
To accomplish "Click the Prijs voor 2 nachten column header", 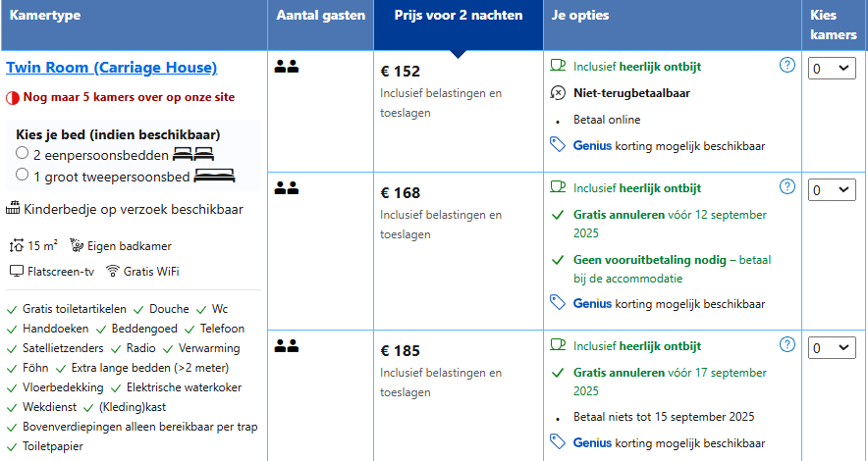I will tap(459, 16).
